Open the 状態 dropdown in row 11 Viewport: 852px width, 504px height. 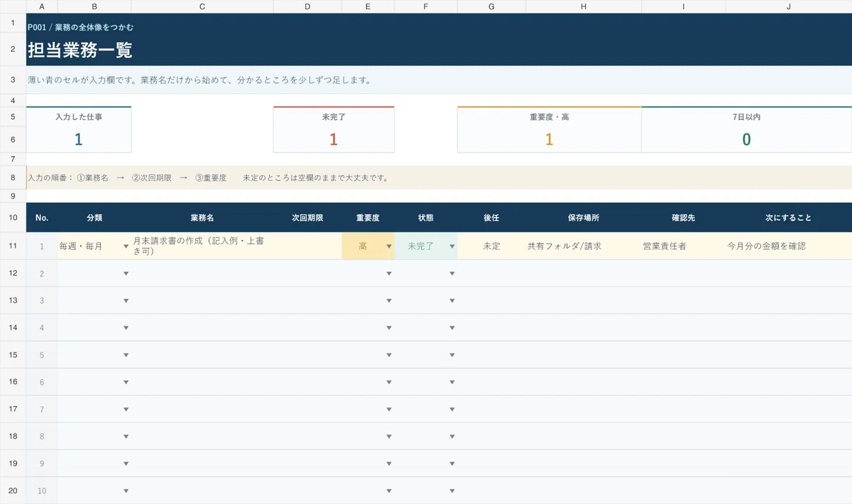point(452,246)
